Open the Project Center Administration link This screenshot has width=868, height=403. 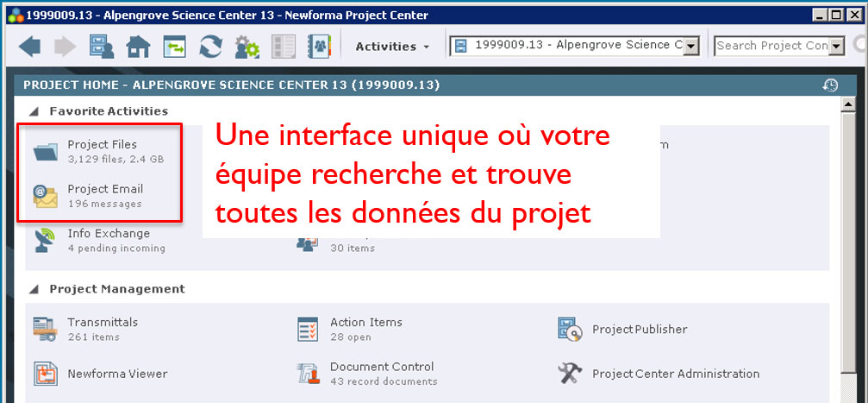pyautogui.click(x=676, y=374)
